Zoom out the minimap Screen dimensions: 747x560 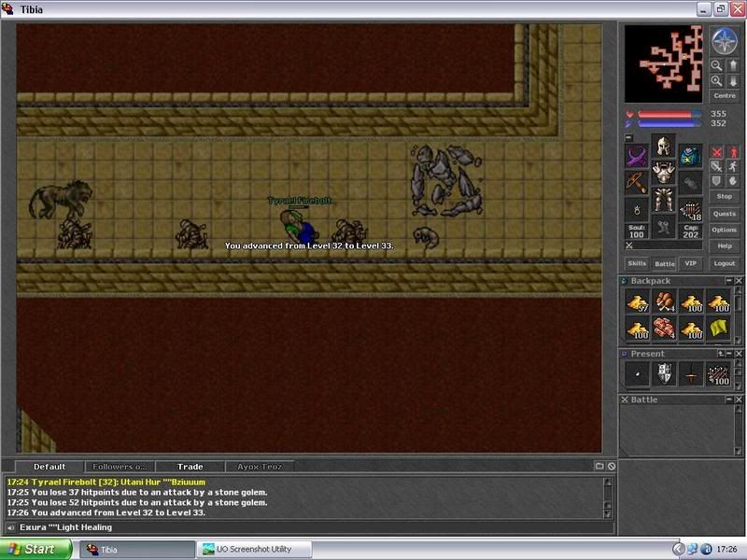click(x=716, y=65)
